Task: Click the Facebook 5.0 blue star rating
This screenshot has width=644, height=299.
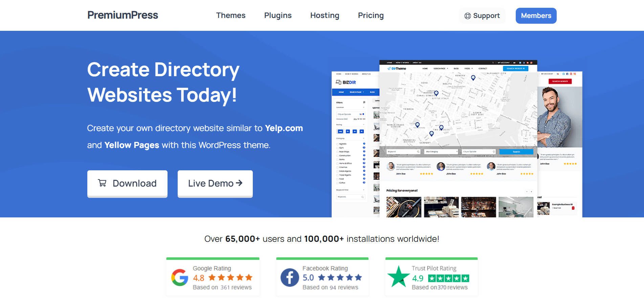Action: pos(340,278)
